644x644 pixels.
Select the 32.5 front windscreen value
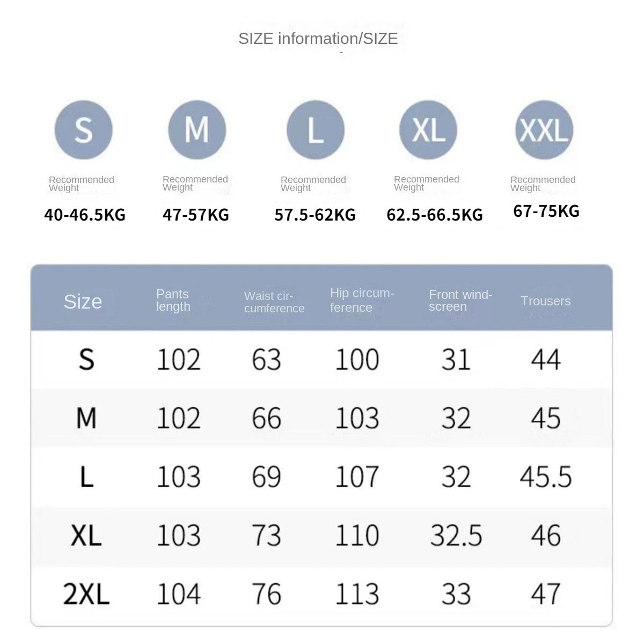[x=456, y=536]
